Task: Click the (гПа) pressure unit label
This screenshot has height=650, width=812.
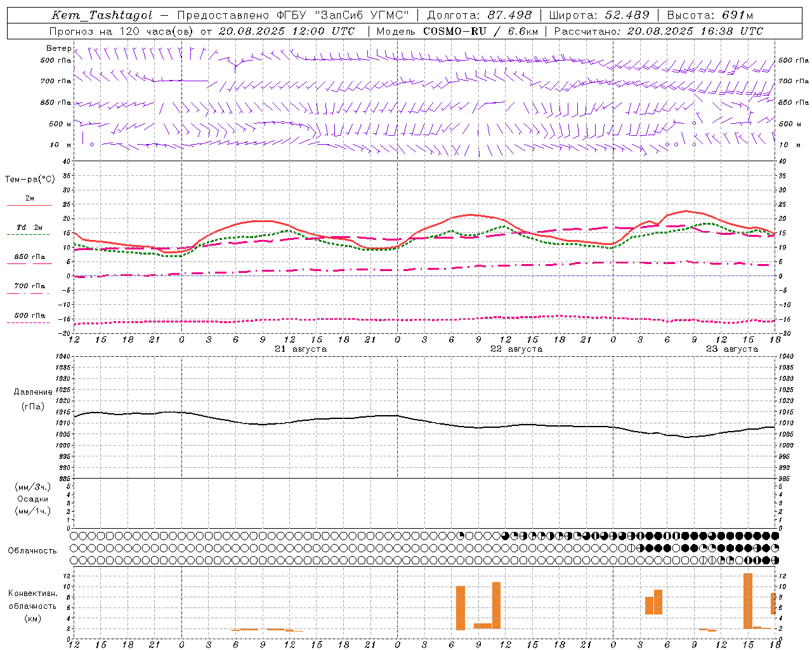Action: tap(33, 407)
